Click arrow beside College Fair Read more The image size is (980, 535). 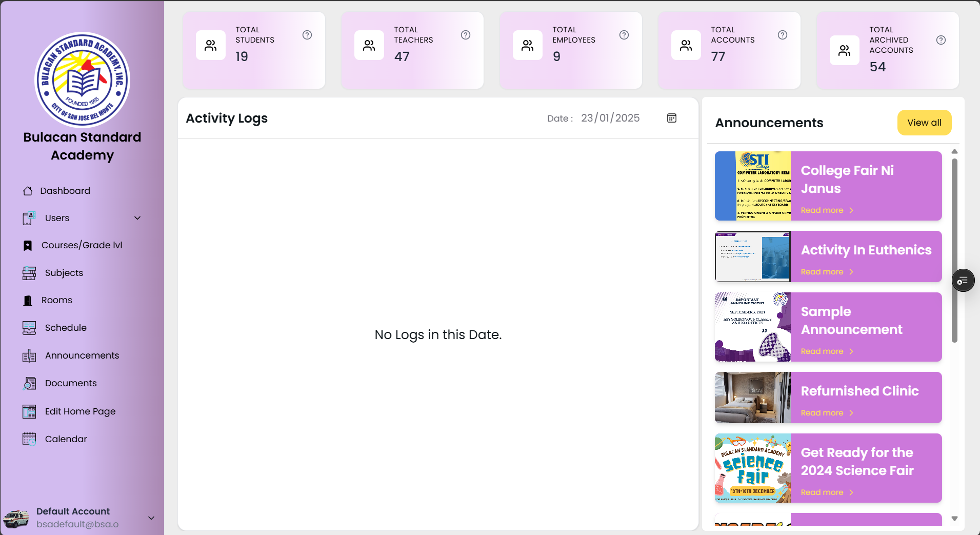851,210
